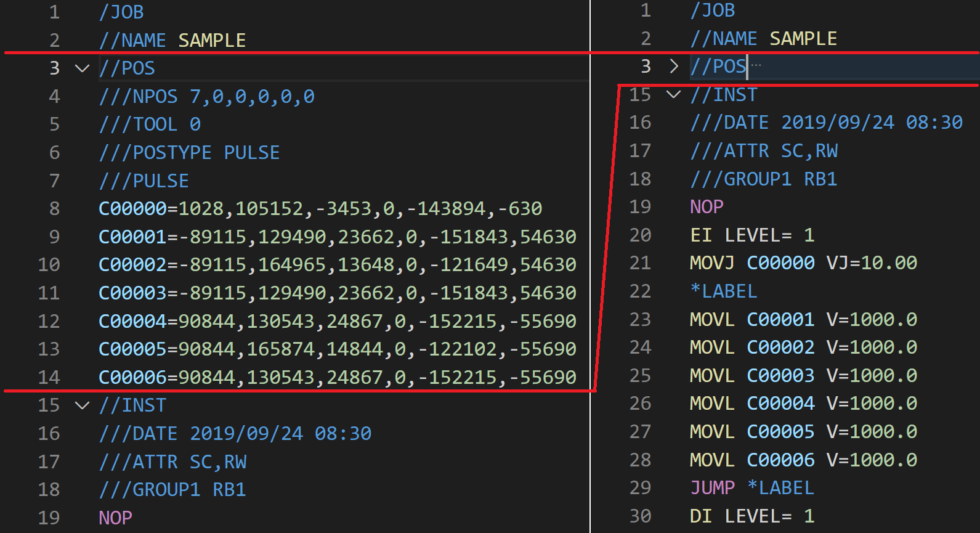Click the C00004=90844,130543 position line
980x533 pixels.
point(338,322)
